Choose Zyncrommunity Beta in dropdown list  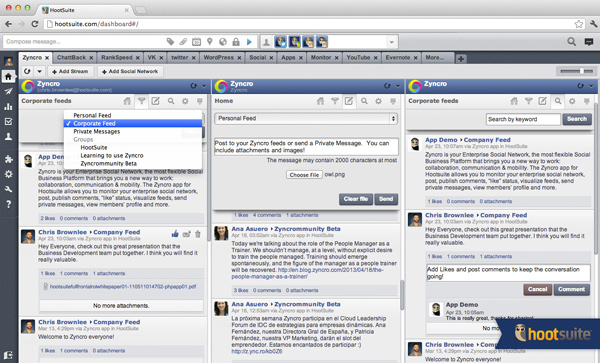coord(133,163)
